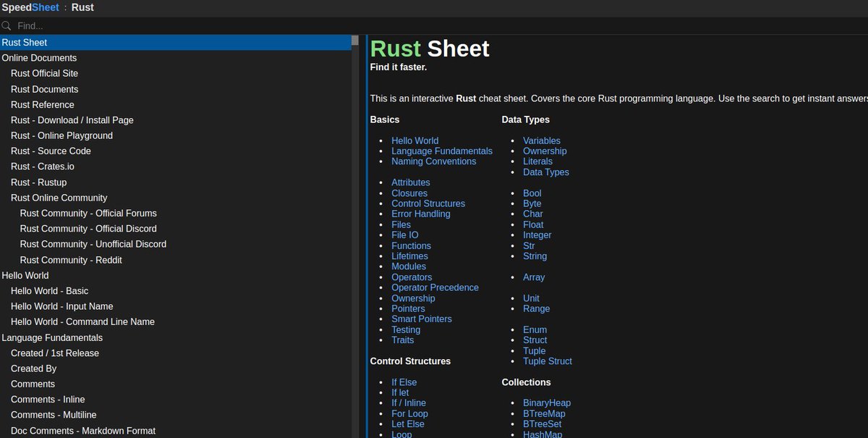
Task: Open the Operator Precedence link
Action: [435, 287]
